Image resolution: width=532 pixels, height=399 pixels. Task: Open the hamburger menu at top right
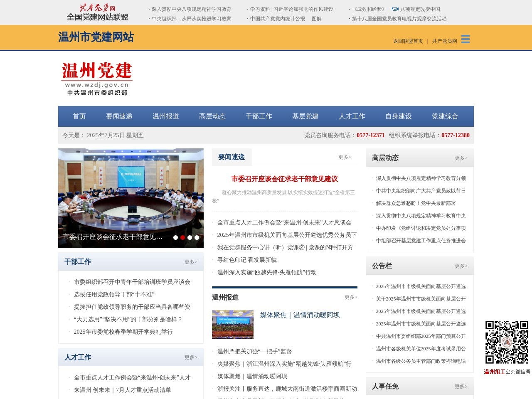coord(465,39)
